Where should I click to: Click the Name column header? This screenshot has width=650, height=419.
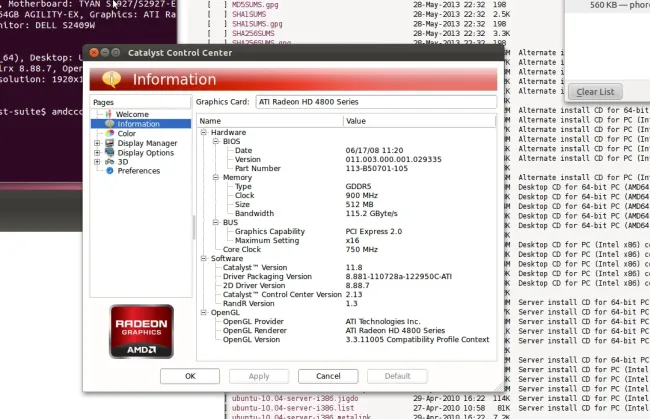271,121
